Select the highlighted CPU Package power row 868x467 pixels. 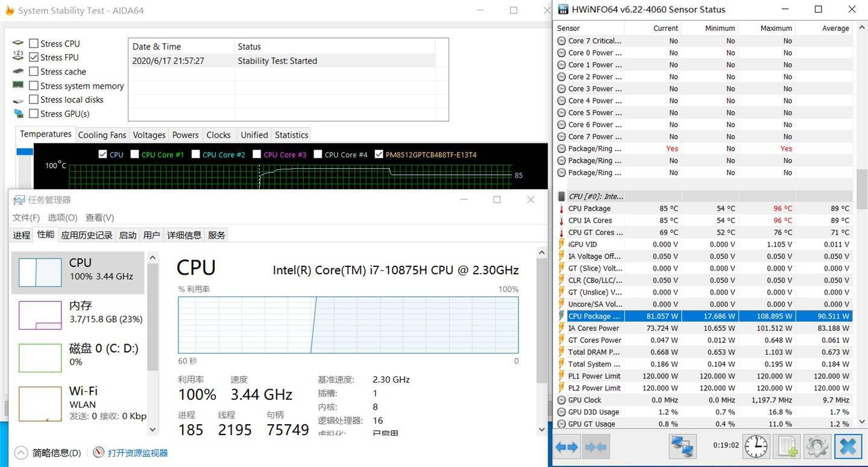click(703, 316)
